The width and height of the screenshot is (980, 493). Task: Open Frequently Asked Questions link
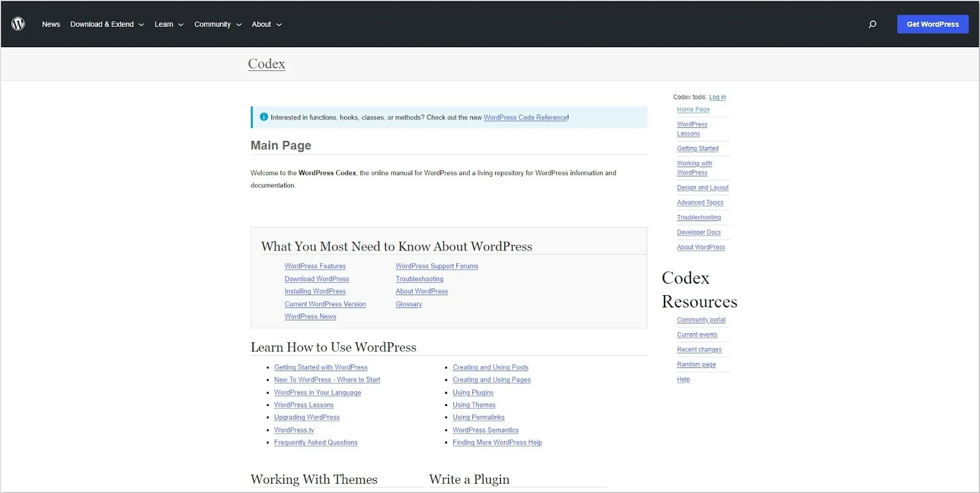pyautogui.click(x=315, y=443)
